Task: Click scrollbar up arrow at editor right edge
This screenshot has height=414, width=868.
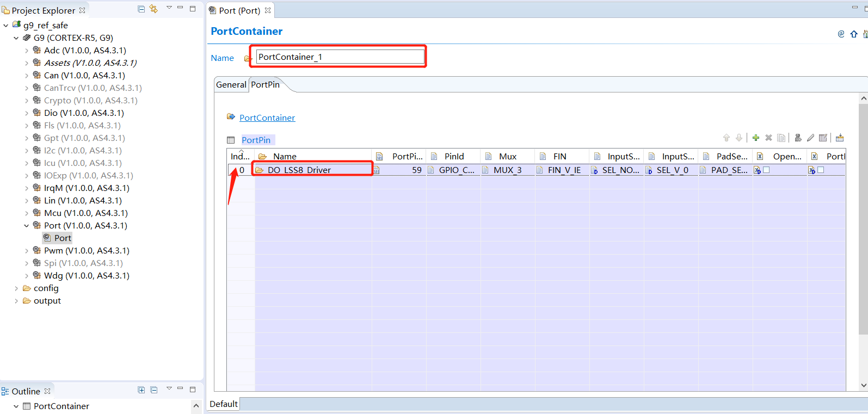Action: pos(864,98)
